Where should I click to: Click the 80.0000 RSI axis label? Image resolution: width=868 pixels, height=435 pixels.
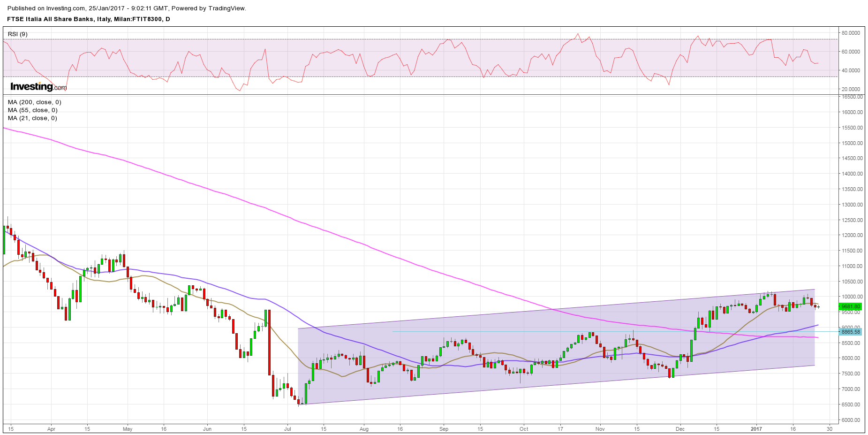tap(851, 33)
